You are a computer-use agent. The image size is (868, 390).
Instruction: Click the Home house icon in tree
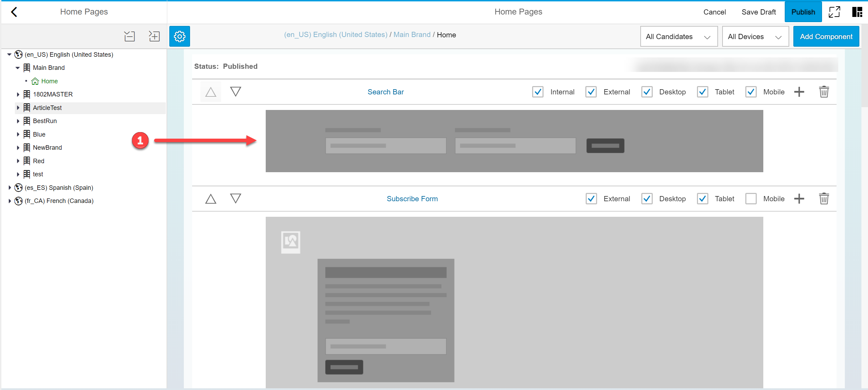[x=35, y=81]
